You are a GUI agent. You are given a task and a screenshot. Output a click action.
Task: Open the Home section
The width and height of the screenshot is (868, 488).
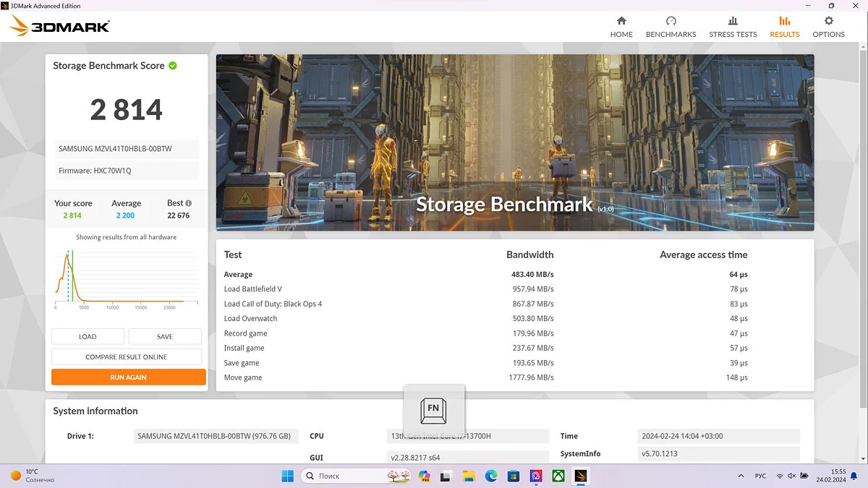pyautogui.click(x=621, y=27)
